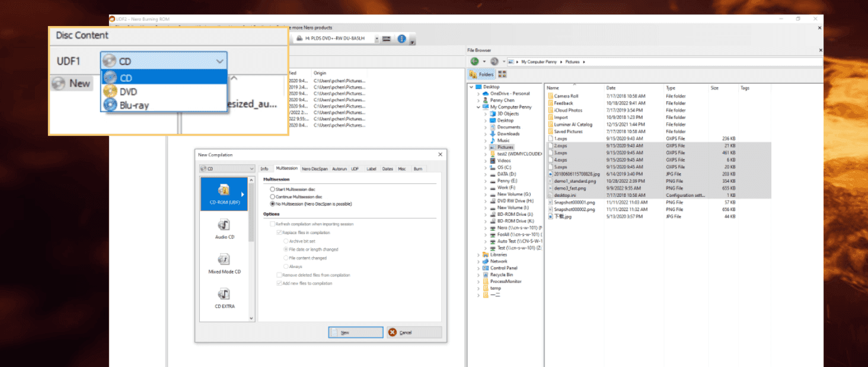The width and height of the screenshot is (868, 367).
Task: Click the New button under UDF1
Action: click(71, 84)
